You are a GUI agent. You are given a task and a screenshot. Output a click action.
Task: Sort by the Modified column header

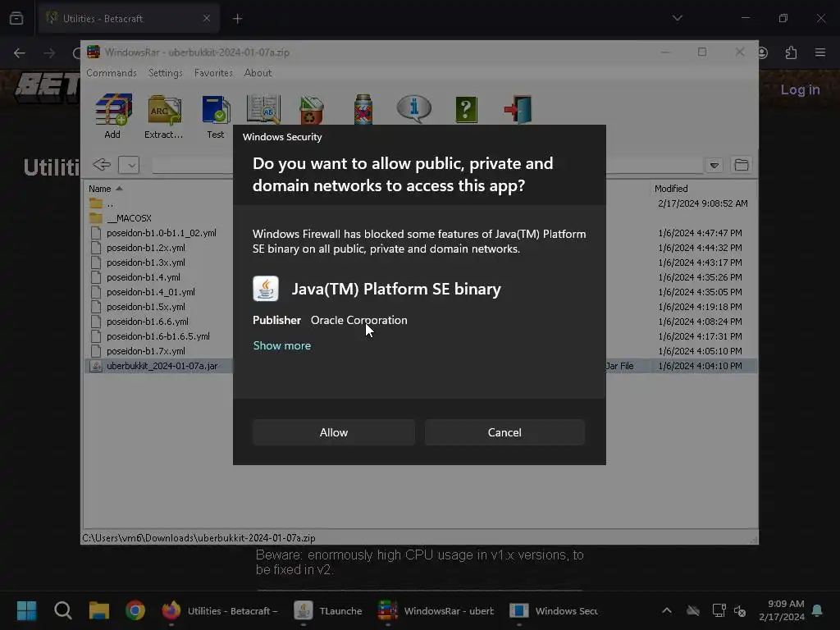click(671, 189)
